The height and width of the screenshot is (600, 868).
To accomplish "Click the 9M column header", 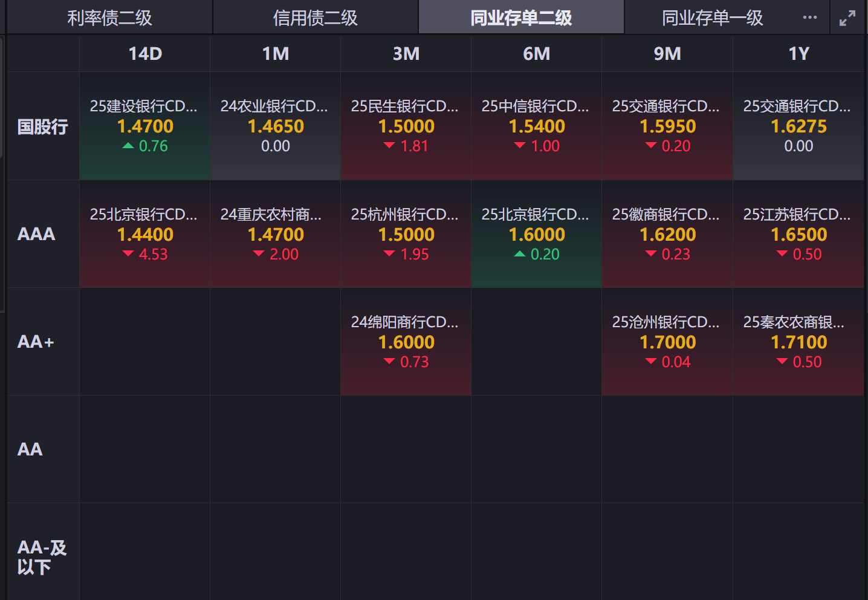I will pyautogui.click(x=667, y=54).
